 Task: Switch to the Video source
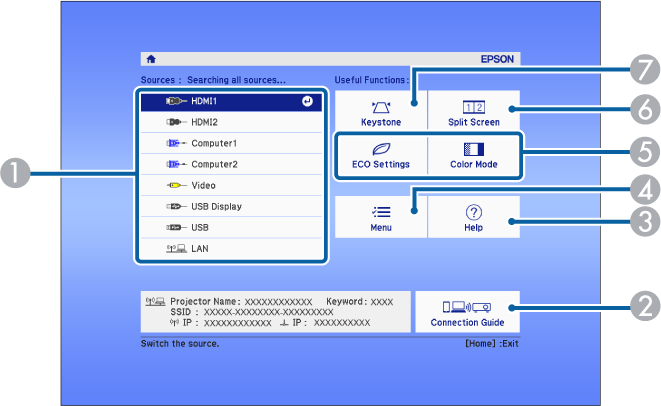click(231, 185)
